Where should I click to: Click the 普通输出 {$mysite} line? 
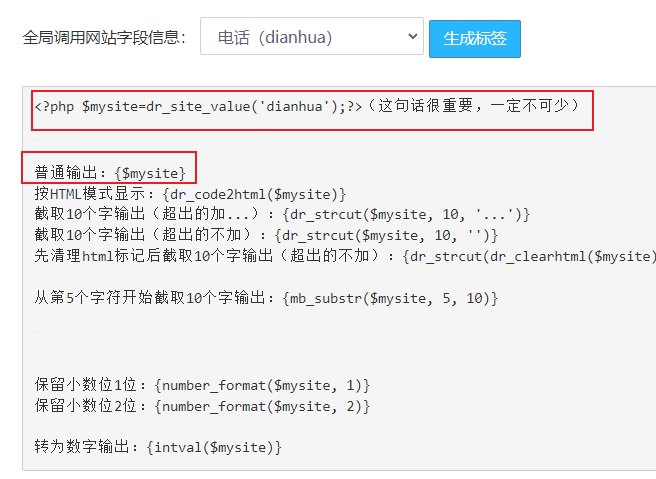pyautogui.click(x=110, y=172)
